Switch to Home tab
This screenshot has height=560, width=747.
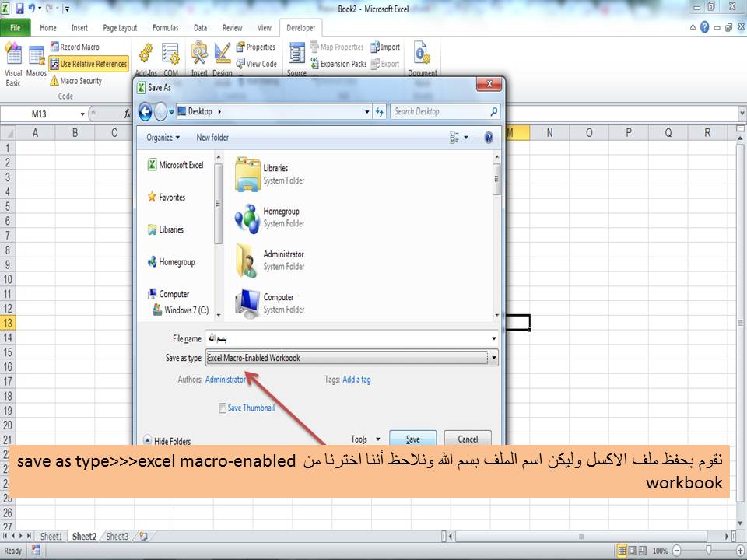point(48,28)
